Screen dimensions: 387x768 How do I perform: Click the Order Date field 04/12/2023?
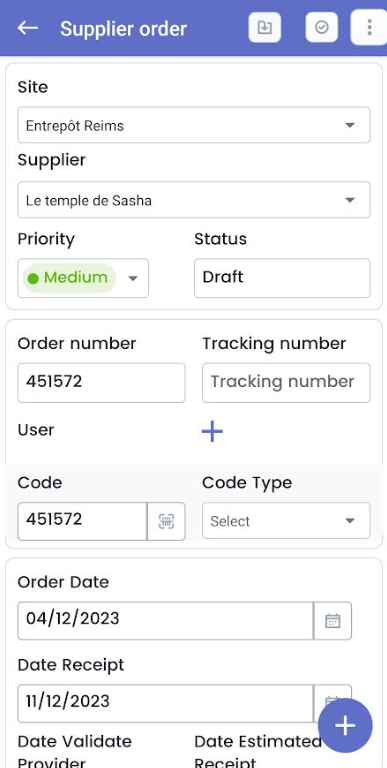pos(166,621)
